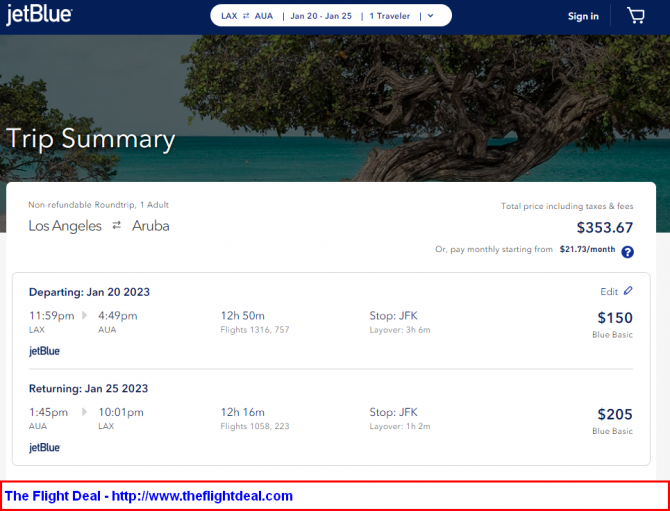Click LAX origin in search bar
670x511 pixels.
click(x=229, y=16)
